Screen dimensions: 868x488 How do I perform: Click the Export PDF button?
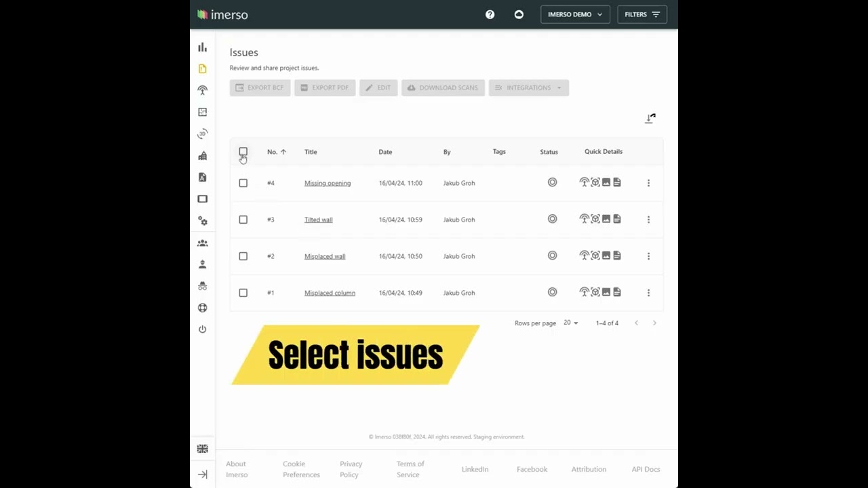pyautogui.click(x=325, y=87)
